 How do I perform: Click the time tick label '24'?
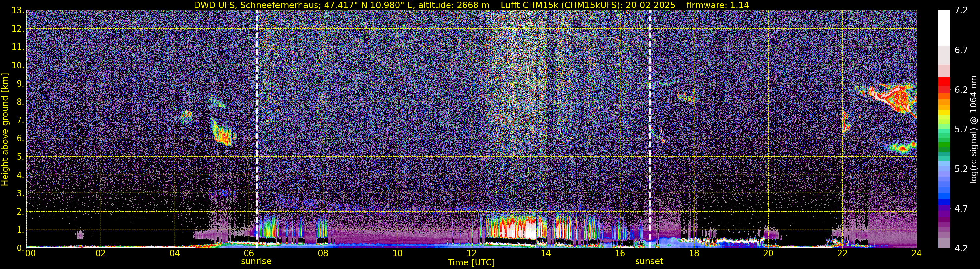pyautogui.click(x=917, y=253)
